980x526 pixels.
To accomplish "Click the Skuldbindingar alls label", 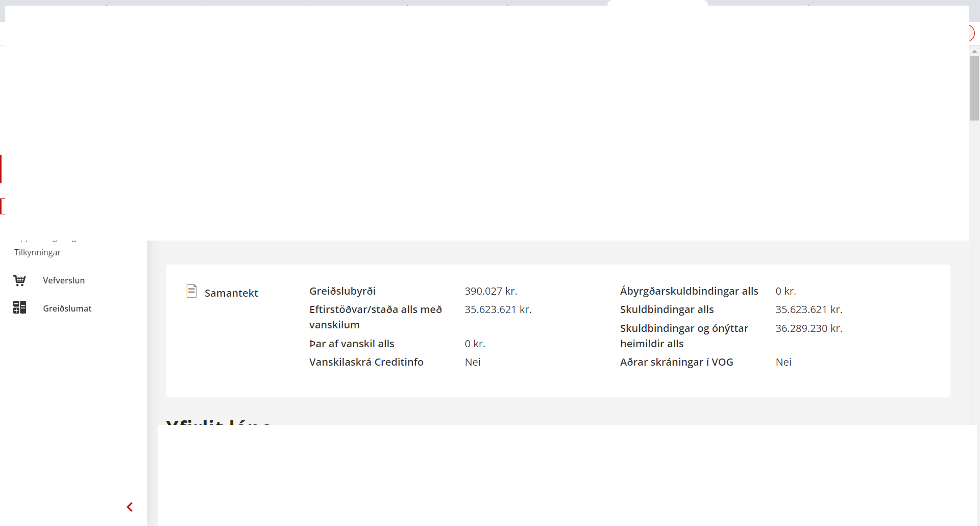I will (667, 309).
